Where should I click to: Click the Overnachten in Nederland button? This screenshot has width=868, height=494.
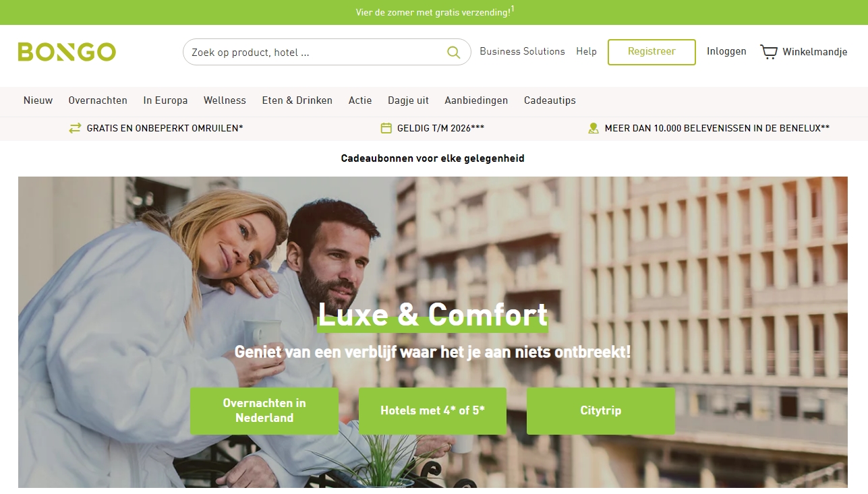pyautogui.click(x=264, y=410)
